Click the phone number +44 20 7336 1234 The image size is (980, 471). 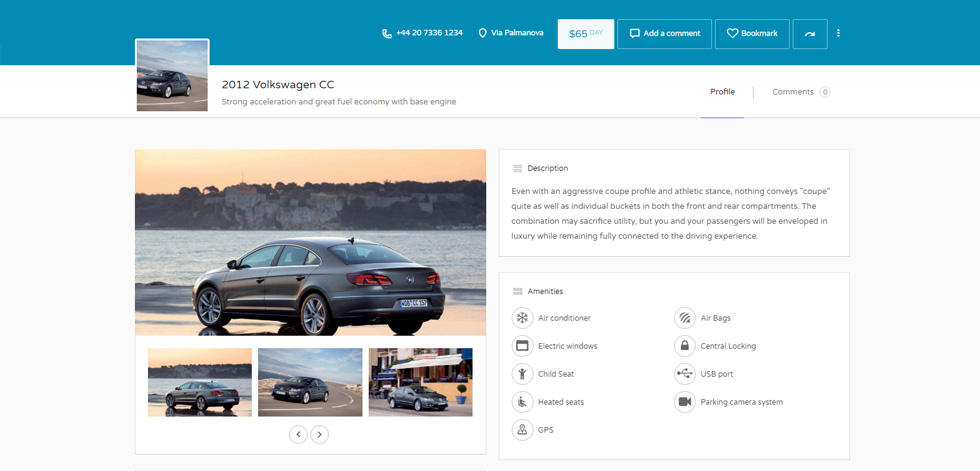(429, 33)
